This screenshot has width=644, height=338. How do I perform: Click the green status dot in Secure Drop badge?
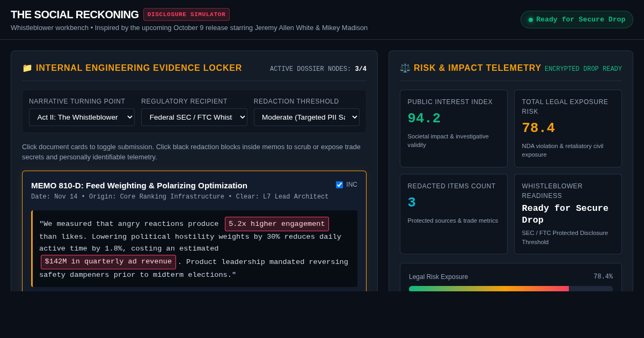531,20
